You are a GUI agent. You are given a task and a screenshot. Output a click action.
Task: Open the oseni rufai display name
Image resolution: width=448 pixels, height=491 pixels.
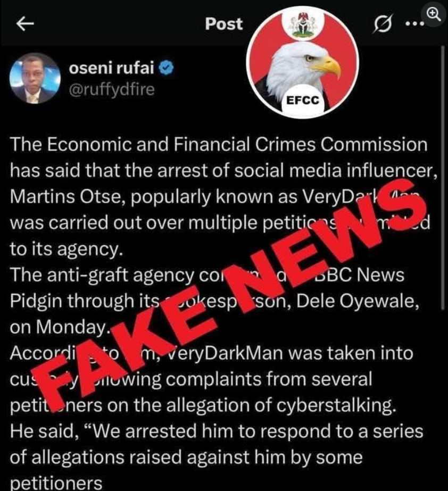pyautogui.click(x=112, y=68)
